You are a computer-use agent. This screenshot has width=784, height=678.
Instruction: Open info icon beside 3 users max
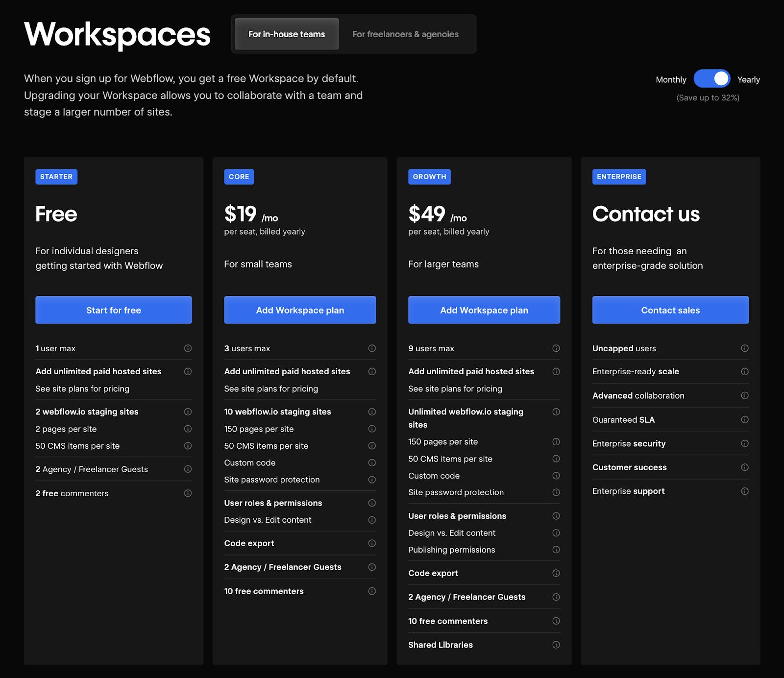pos(372,348)
